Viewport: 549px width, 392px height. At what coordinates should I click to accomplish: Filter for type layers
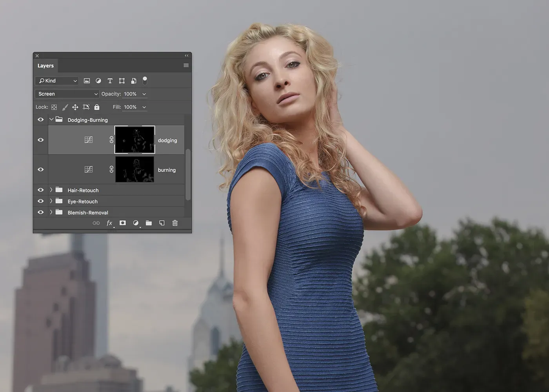(x=110, y=81)
